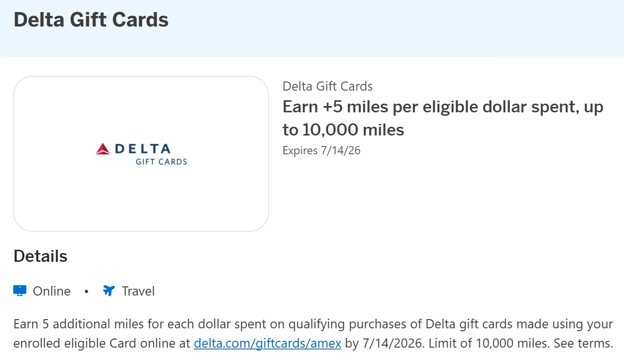Click the Delta Gift Cards logo on card
Image resolution: width=624 pixels, height=364 pixels.
pos(141,153)
